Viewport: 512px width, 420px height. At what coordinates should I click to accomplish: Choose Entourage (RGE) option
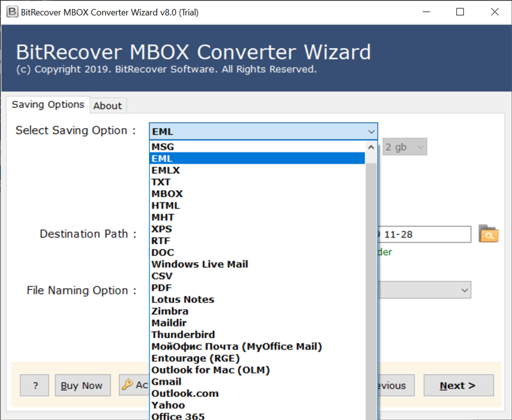257,359
